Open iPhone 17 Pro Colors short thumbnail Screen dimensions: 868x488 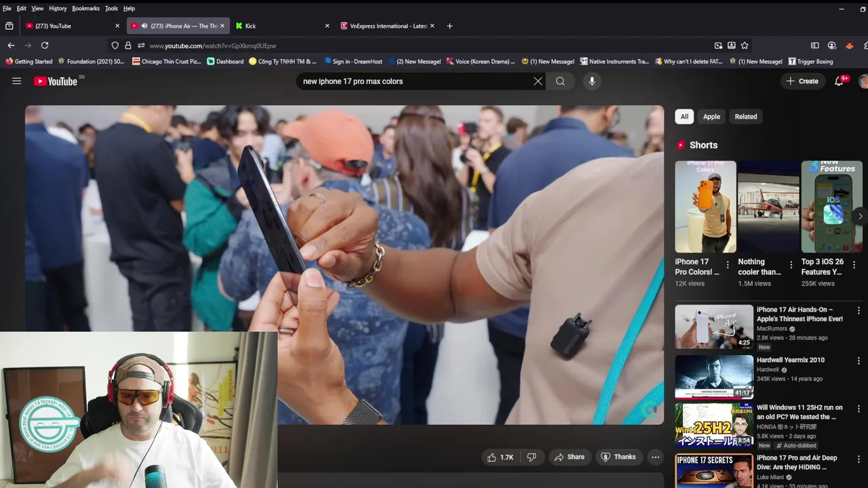[705, 207]
